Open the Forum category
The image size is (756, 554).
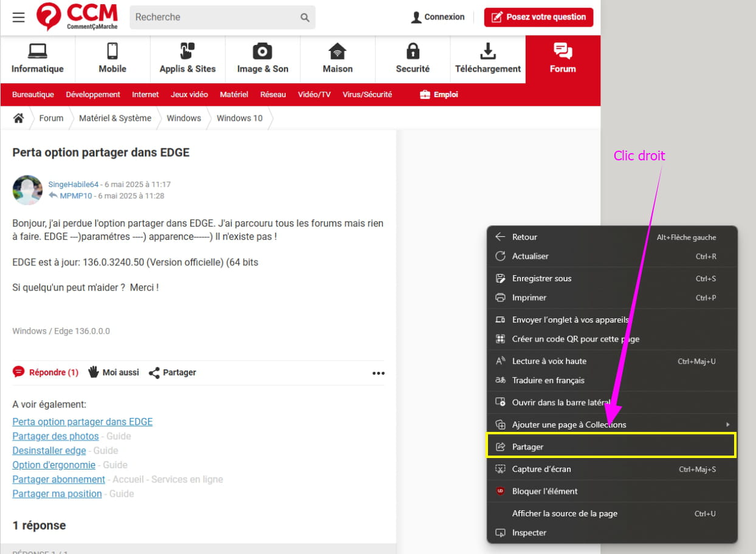[563, 59]
